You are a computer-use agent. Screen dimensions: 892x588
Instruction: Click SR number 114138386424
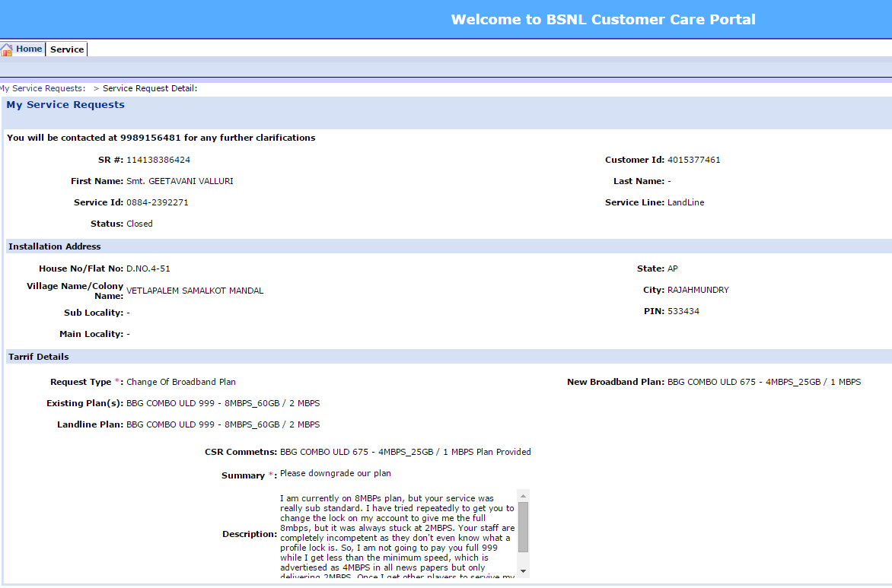[158, 160]
